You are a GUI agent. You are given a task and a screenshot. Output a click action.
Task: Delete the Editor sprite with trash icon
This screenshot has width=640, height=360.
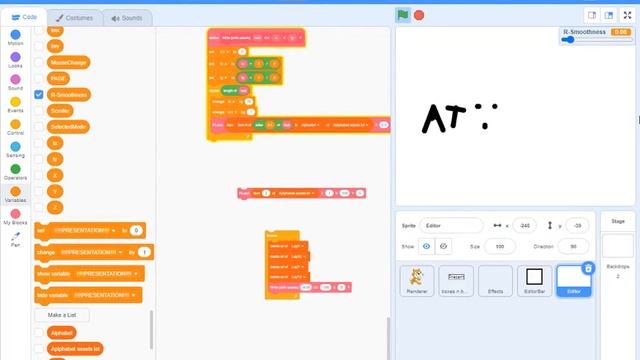(x=588, y=268)
